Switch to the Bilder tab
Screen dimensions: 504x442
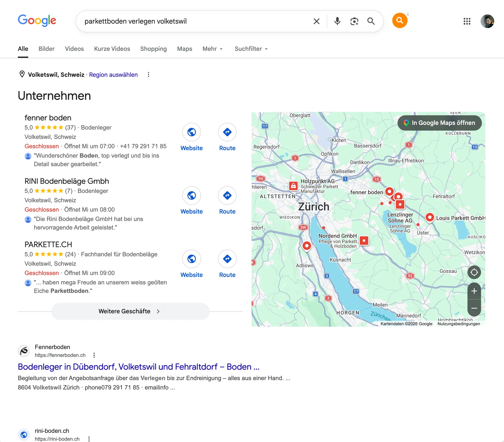[47, 49]
